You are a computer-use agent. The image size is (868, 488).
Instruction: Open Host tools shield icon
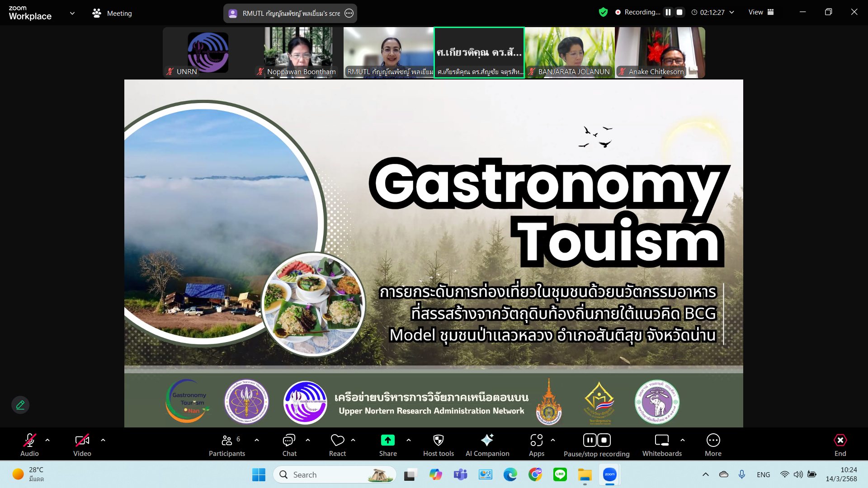tap(438, 445)
